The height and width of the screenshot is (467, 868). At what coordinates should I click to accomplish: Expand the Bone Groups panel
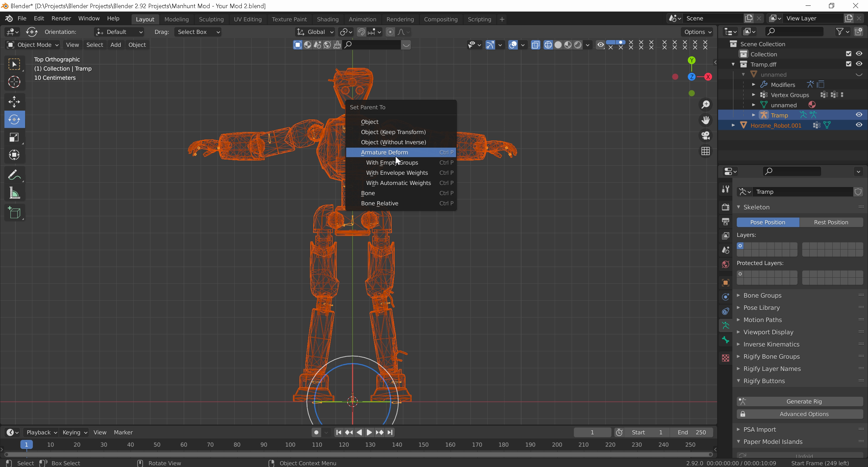762,295
